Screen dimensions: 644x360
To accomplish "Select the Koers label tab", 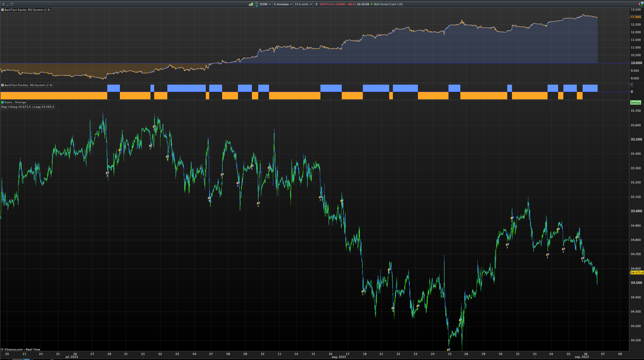I will (8, 102).
